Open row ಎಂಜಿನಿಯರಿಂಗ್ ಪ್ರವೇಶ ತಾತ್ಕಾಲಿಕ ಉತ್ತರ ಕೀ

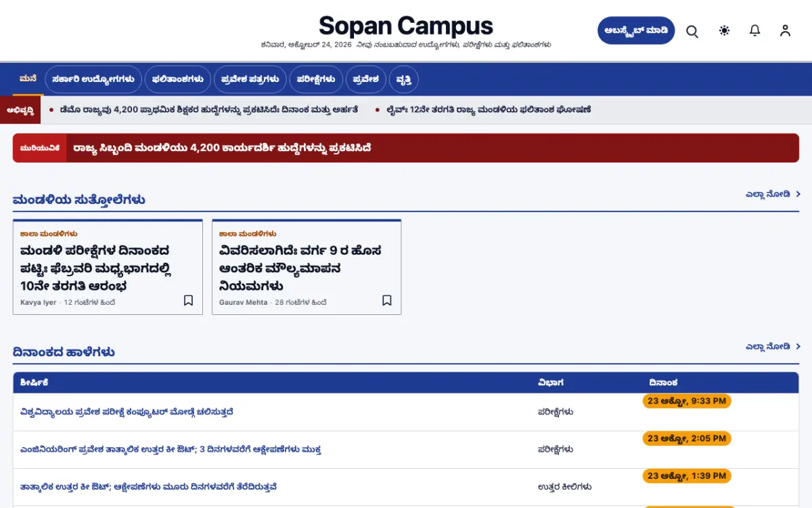pyautogui.click(x=171, y=449)
